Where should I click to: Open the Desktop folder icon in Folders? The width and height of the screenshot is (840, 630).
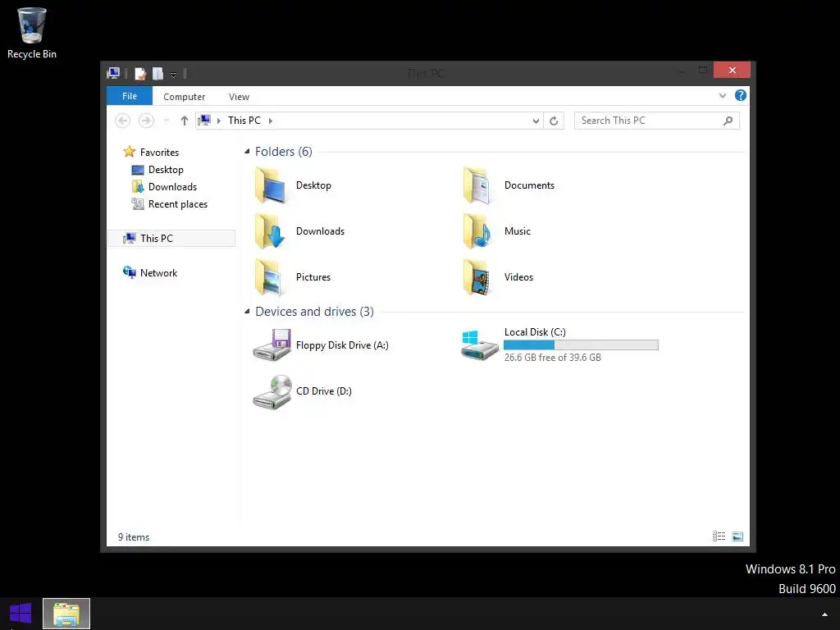point(270,185)
